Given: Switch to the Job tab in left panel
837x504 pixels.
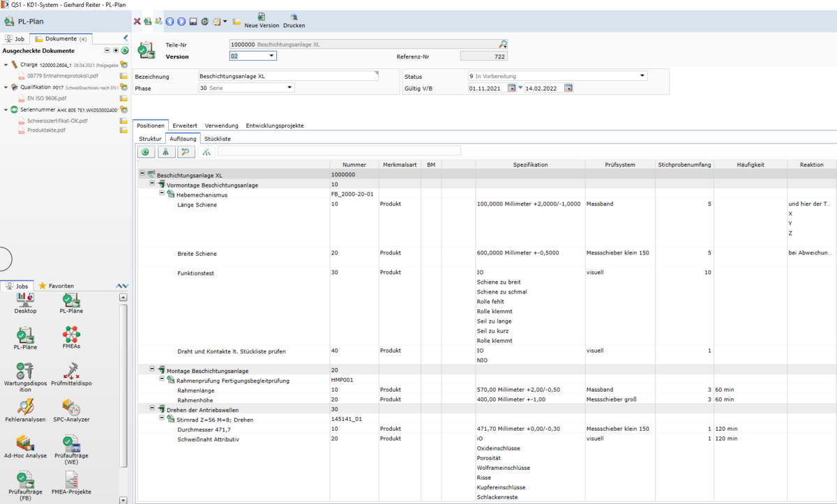Looking at the screenshot, I should click(x=15, y=38).
